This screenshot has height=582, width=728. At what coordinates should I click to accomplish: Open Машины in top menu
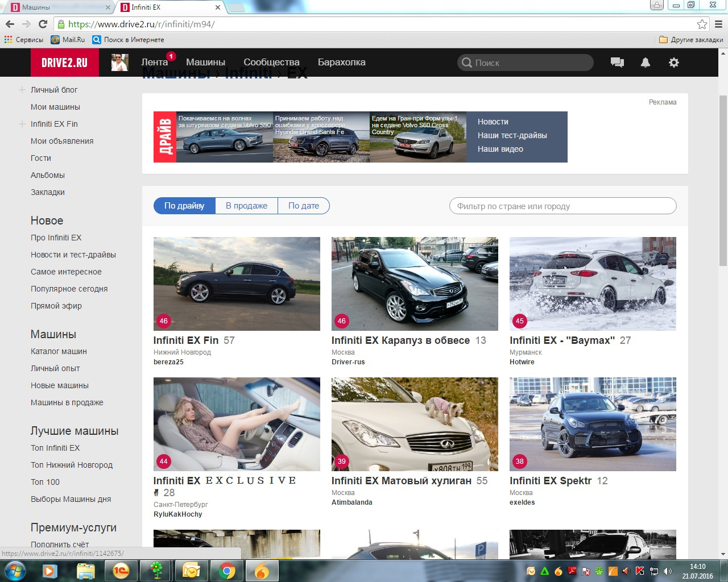tap(205, 63)
